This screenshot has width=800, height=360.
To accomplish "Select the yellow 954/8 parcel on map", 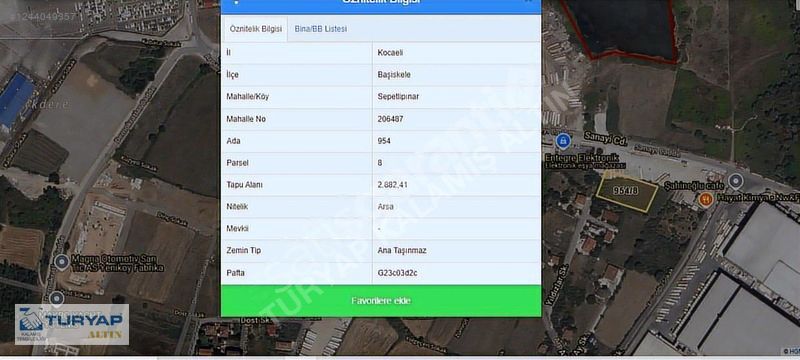I will pos(627,192).
